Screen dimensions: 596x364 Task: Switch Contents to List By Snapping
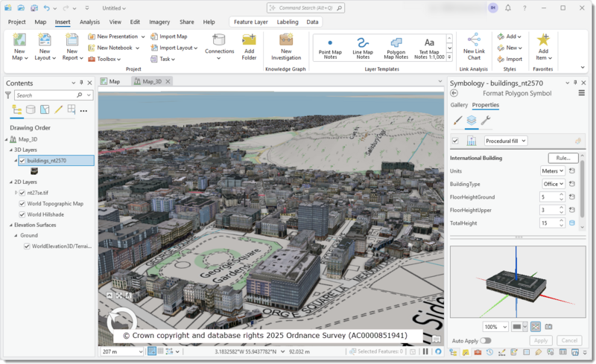point(72,109)
